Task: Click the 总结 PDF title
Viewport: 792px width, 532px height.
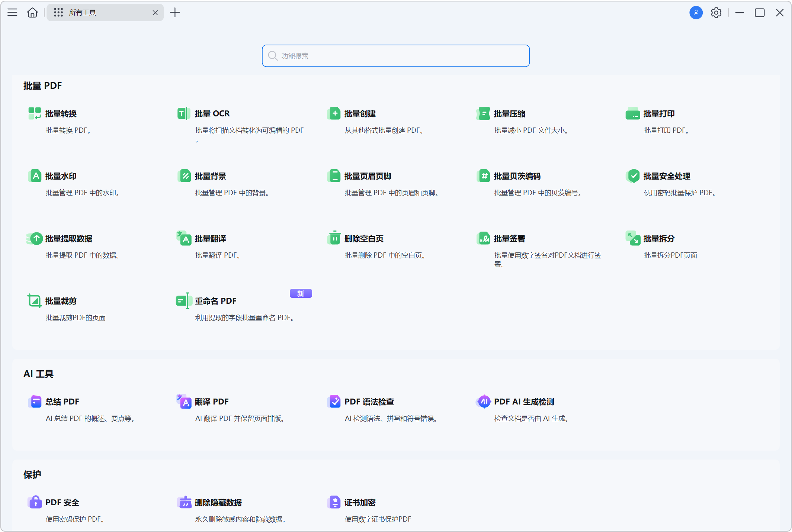Action: [x=62, y=402]
